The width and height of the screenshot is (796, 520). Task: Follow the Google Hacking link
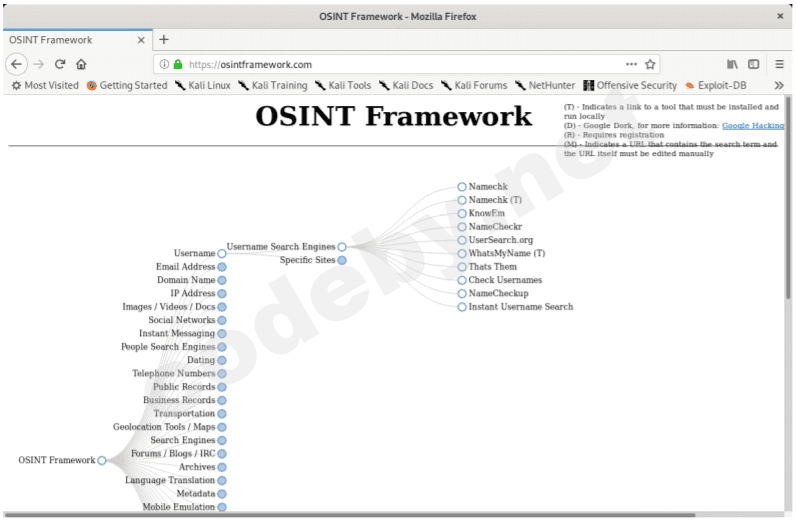click(x=753, y=125)
